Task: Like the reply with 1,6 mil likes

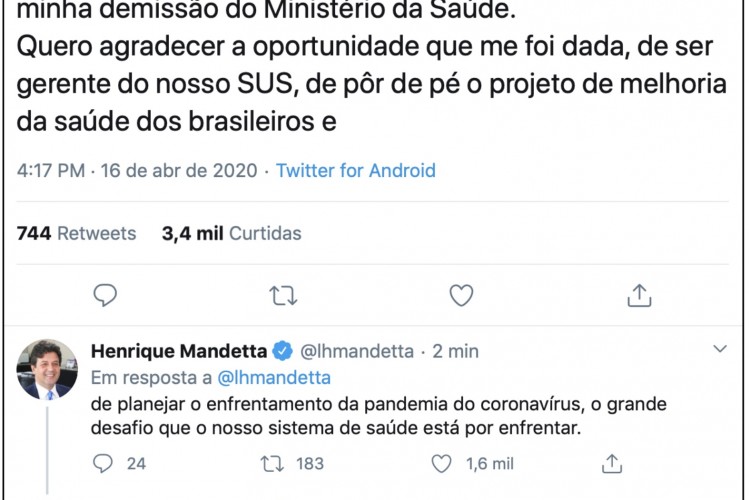Action: pyautogui.click(x=442, y=463)
